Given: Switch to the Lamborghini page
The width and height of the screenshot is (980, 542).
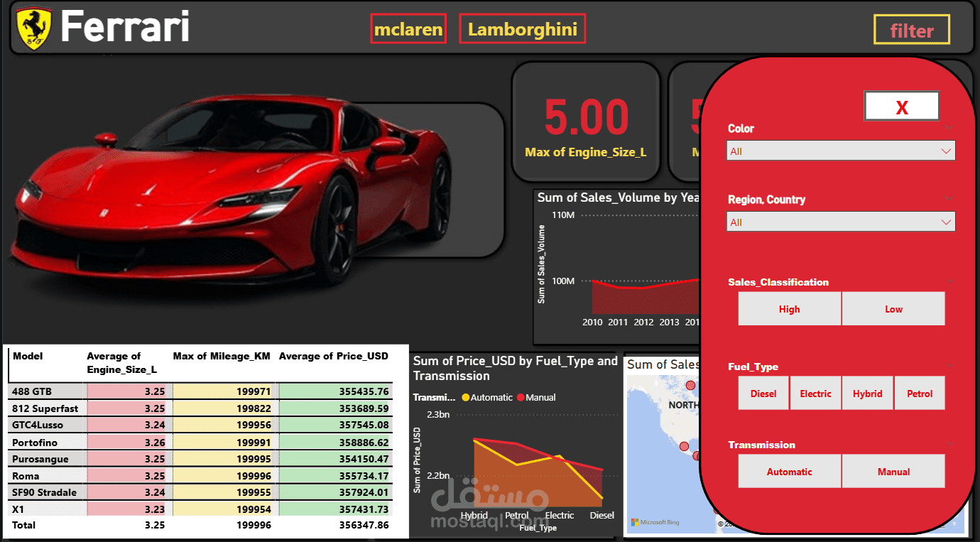Looking at the screenshot, I should [x=523, y=29].
